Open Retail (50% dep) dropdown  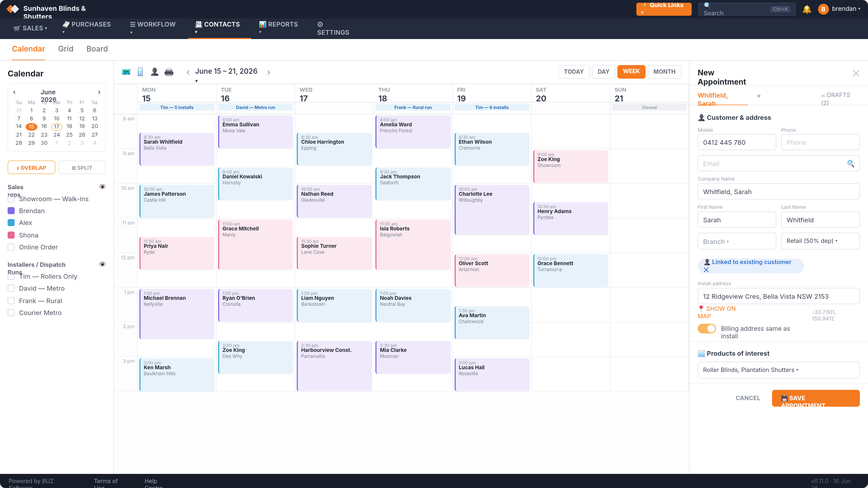point(820,241)
